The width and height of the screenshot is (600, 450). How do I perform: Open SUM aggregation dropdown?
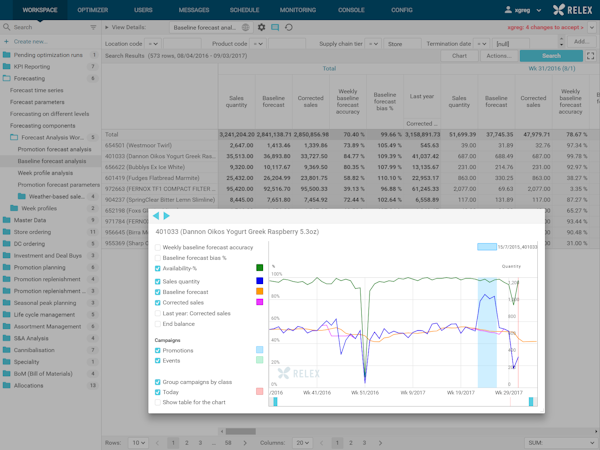560,443
